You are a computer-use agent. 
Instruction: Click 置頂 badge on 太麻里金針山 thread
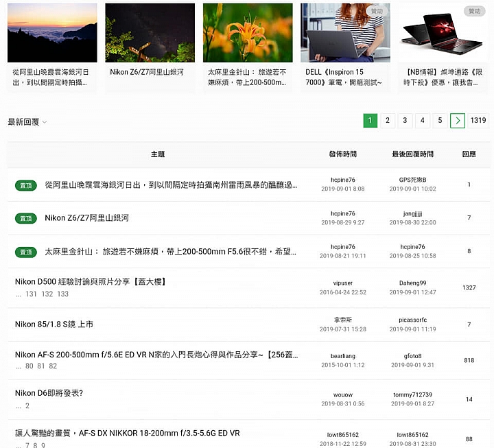tap(26, 252)
